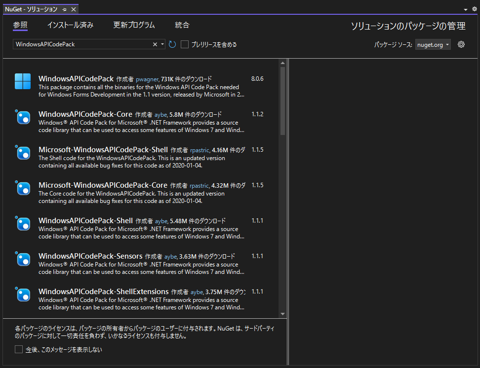
Task: Click the 5.8M downloads count text
Action: [x=195, y=115]
